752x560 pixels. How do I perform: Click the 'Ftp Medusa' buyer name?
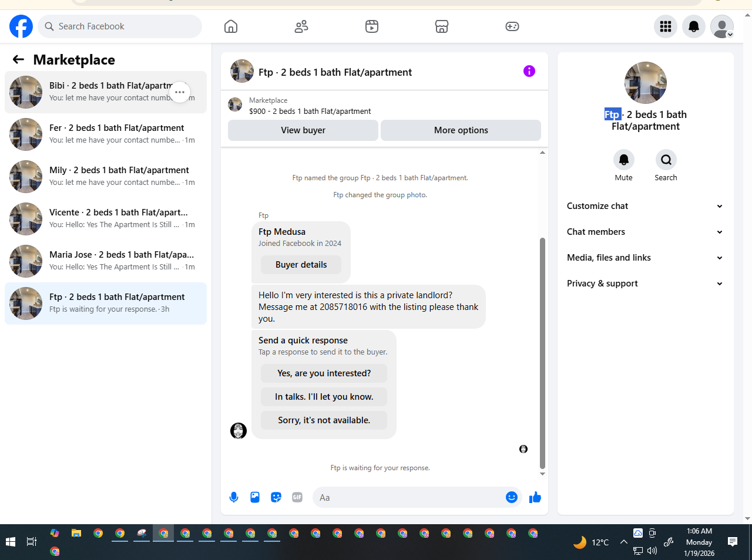click(282, 232)
